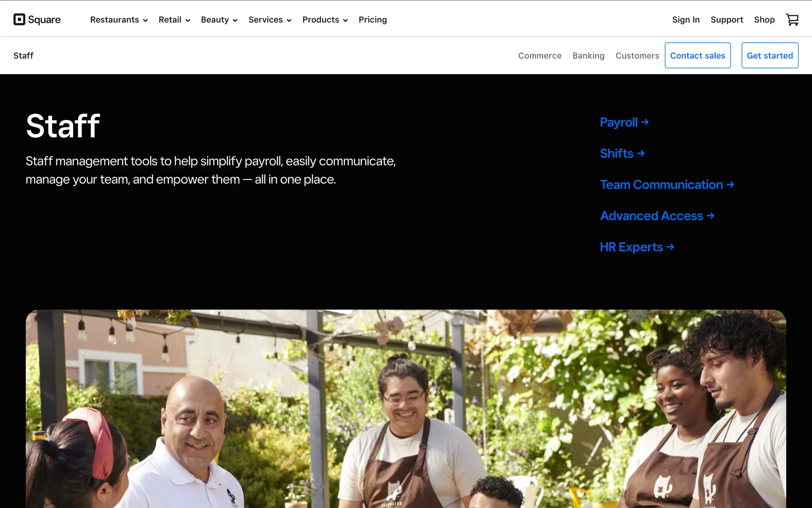Visit the Shop link

764,19
